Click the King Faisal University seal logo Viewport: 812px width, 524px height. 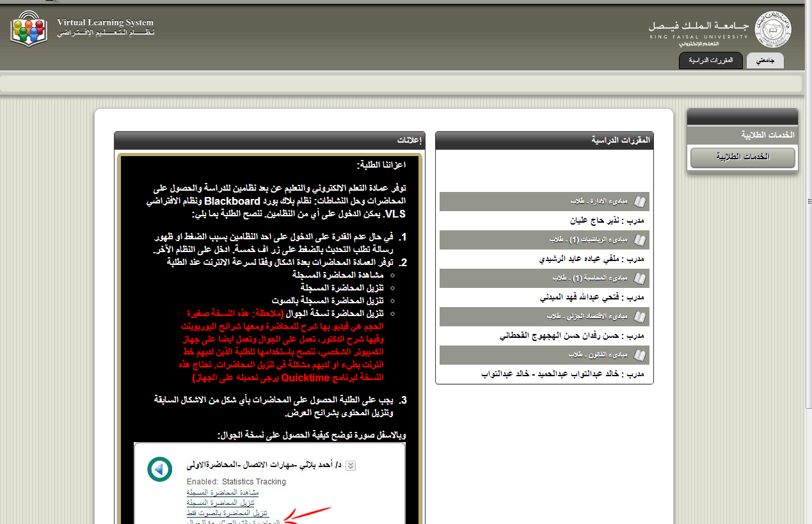coord(772,29)
